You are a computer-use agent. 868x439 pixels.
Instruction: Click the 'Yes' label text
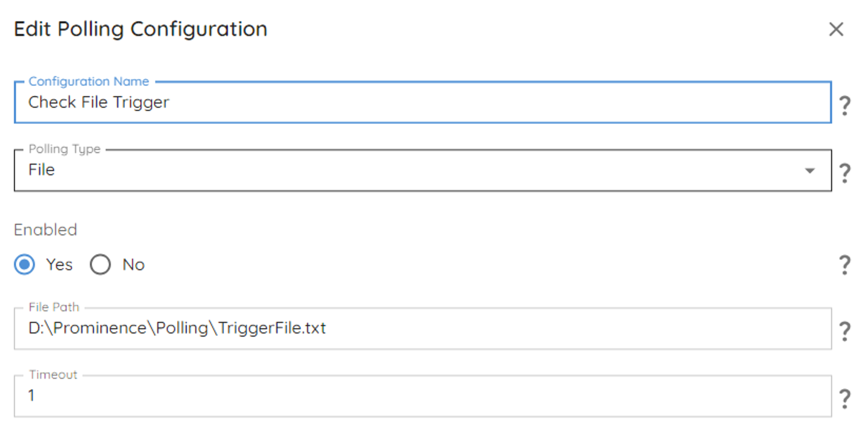[59, 264]
